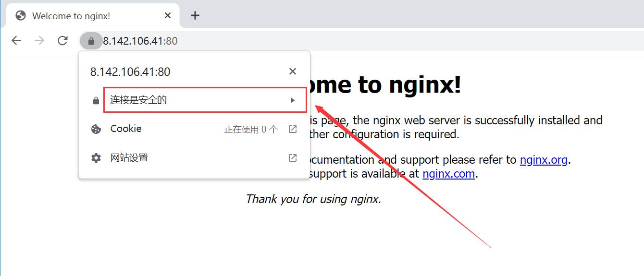644x276 pixels.
Task: Click the 正在使用 0 个 cookie count
Action: 251,129
